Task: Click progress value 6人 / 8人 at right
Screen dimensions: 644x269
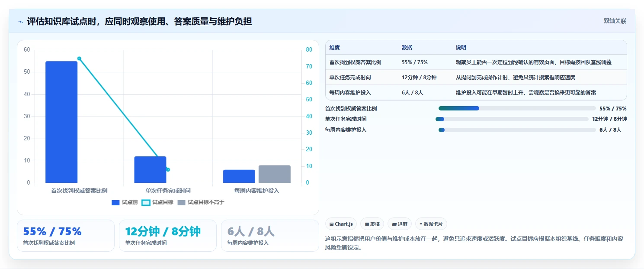Action: tap(610, 130)
